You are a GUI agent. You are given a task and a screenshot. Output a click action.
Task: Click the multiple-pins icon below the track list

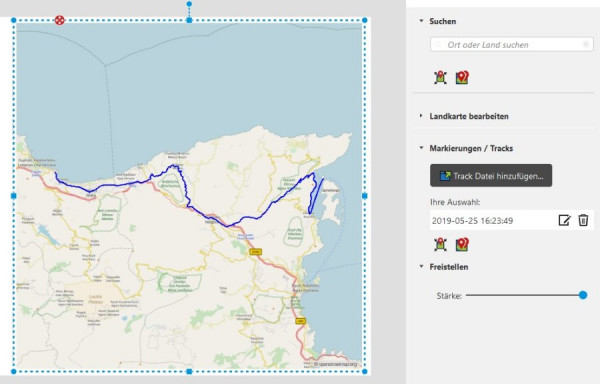tap(462, 244)
